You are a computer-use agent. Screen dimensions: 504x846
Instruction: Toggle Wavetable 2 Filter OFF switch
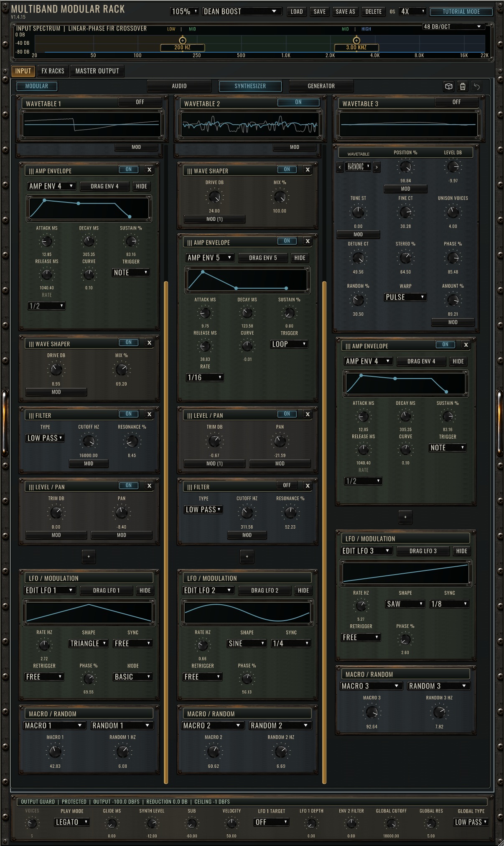(x=287, y=486)
